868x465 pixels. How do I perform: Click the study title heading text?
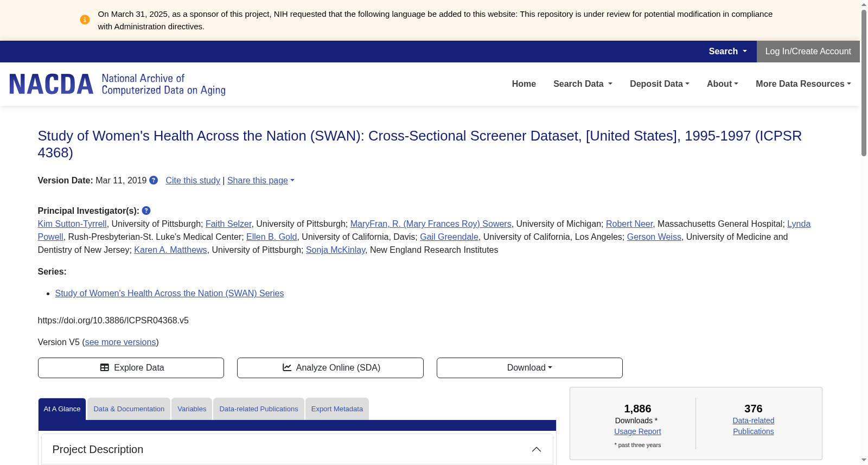(420, 144)
